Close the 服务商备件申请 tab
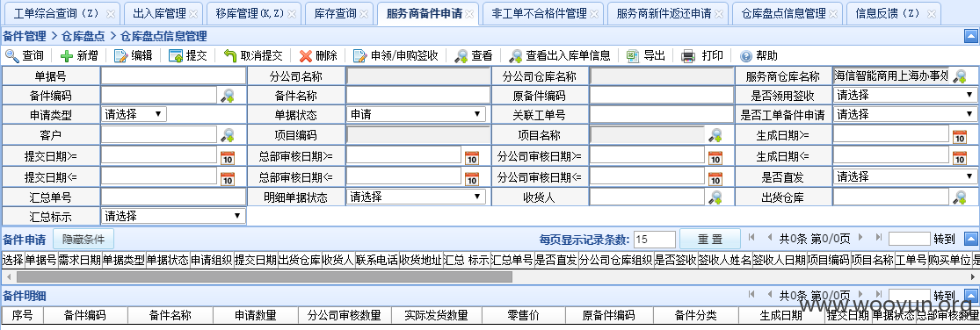Image resolution: width=980 pixels, height=330 pixels. point(470,13)
